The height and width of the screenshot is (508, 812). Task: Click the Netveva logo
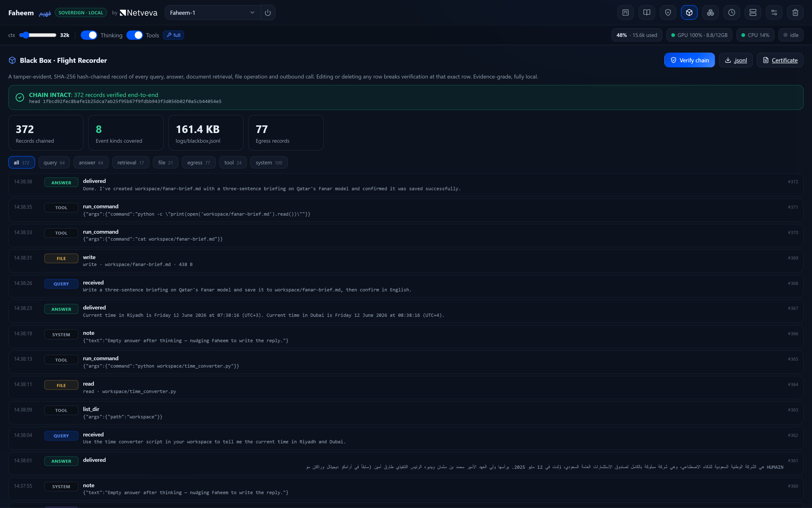(x=139, y=13)
